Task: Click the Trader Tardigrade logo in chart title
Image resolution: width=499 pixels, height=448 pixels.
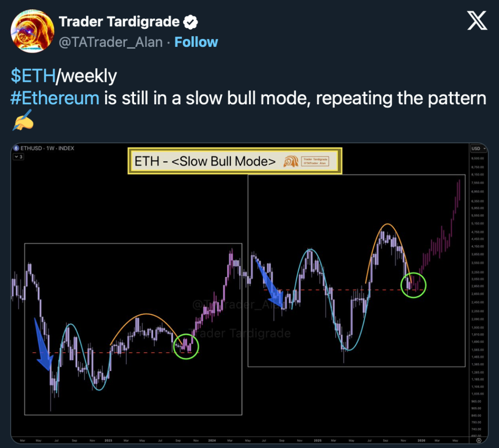Action: [x=291, y=161]
